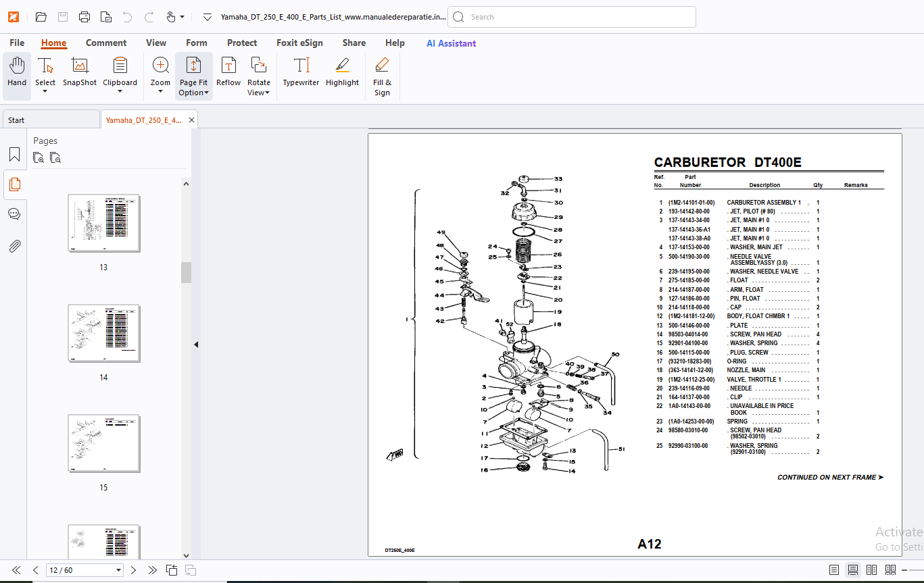Click the Undo arrow icon

click(127, 17)
